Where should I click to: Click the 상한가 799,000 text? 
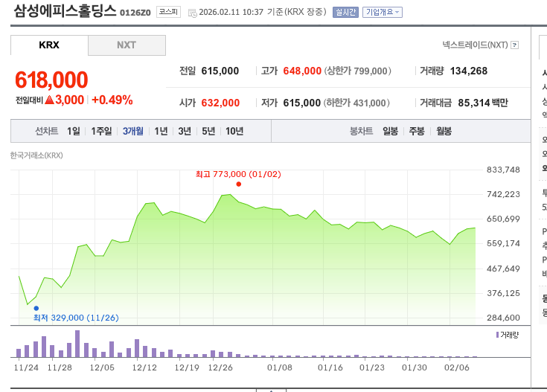pos(358,71)
